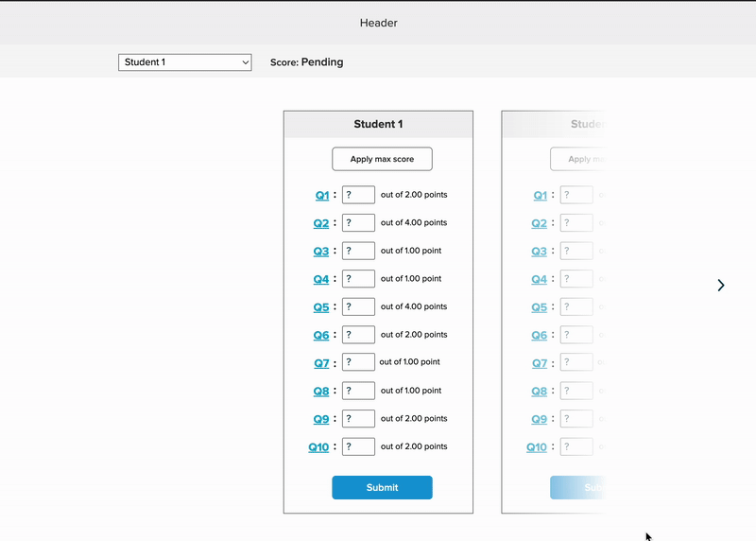The height and width of the screenshot is (541, 756).
Task: Click the next-student chevron arrow
Action: coord(721,286)
